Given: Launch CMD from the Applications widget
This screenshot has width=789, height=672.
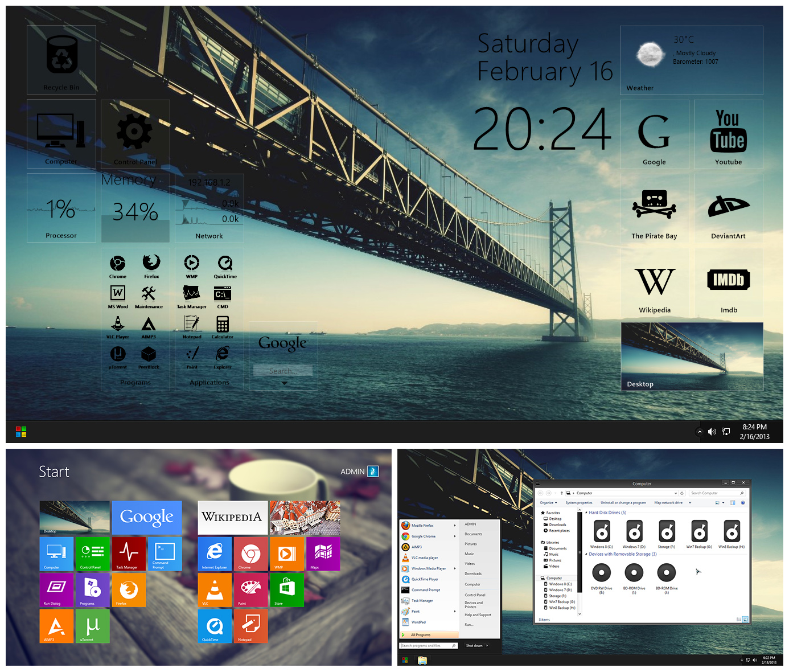Looking at the screenshot, I should [223, 297].
